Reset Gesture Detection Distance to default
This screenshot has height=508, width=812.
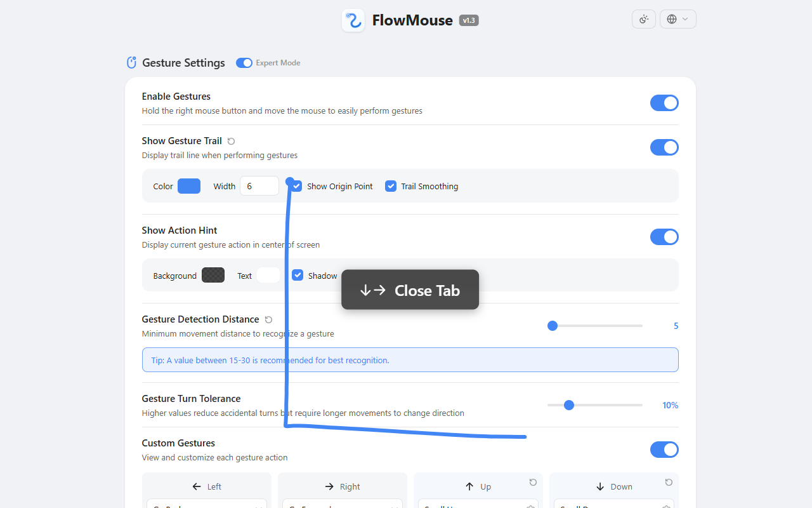[x=268, y=319]
